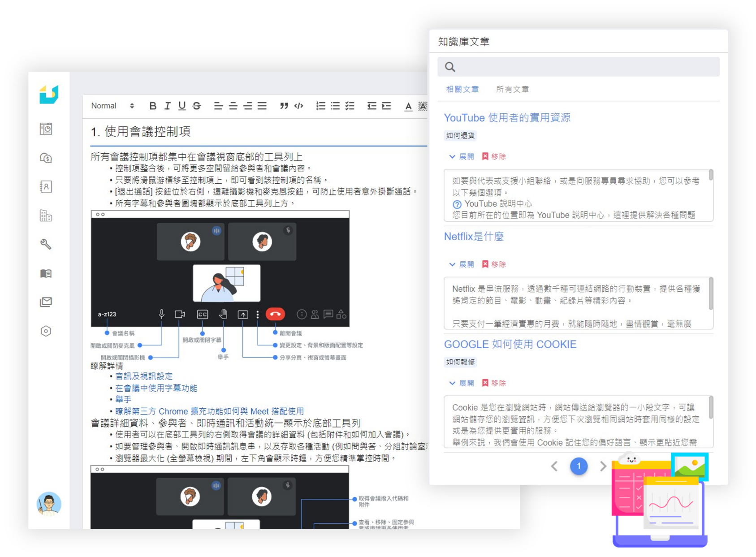Open the 音訊及視訊設定 link
This screenshot has height=557, width=756.
[144, 376]
